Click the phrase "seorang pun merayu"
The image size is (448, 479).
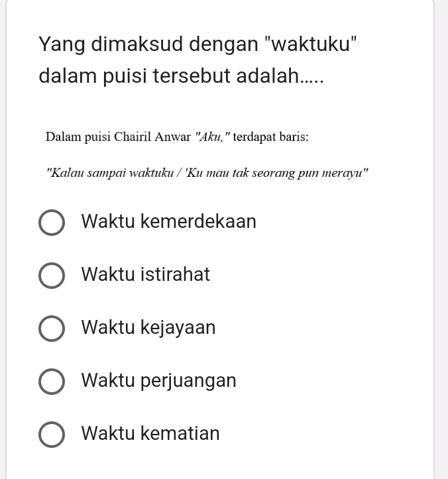click(310, 173)
